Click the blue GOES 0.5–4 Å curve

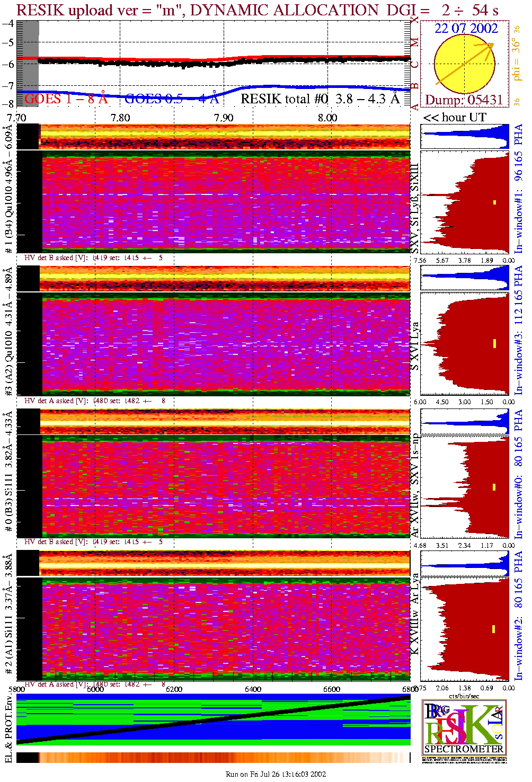click(214, 93)
